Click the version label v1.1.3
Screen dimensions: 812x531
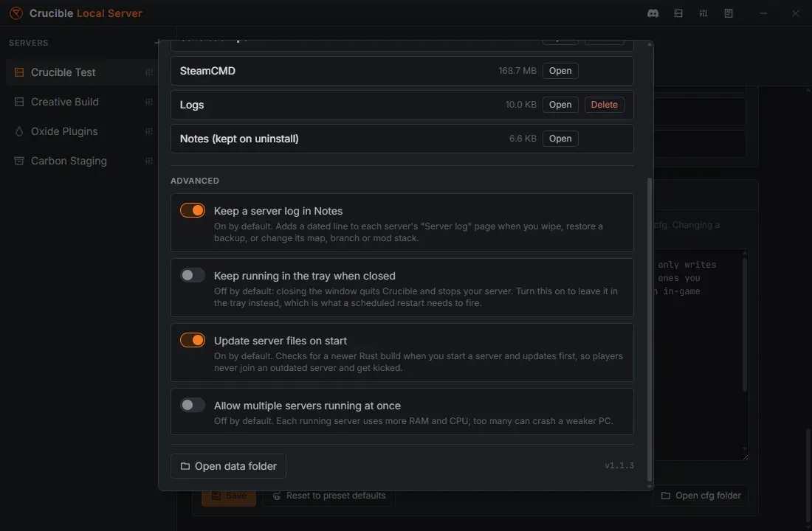click(x=619, y=466)
